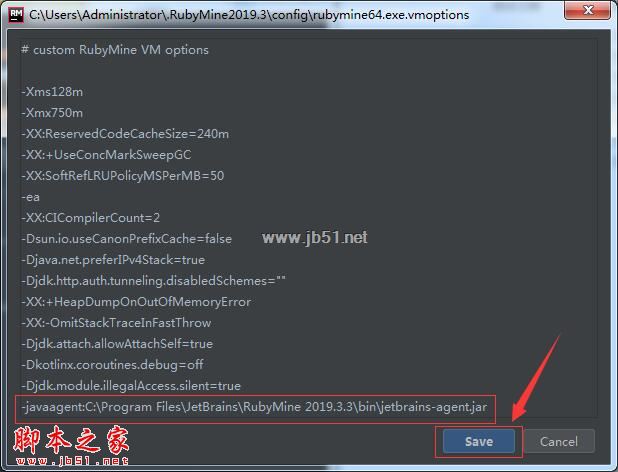Click the allowAttachSelf=true line
The height and width of the screenshot is (472, 618).
point(117,344)
